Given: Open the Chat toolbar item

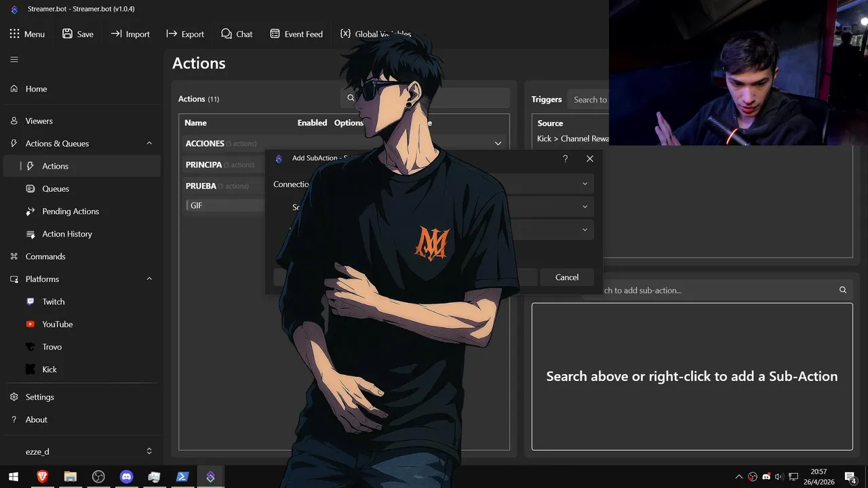Looking at the screenshot, I should 237,34.
